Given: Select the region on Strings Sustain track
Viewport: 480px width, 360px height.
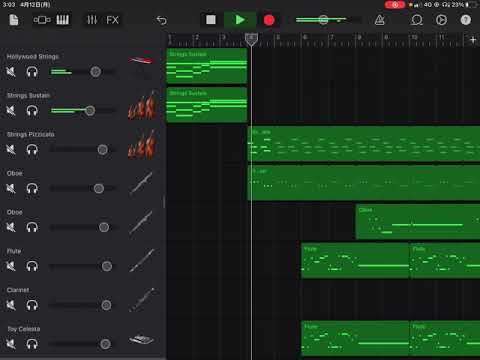Looking at the screenshot, I should pyautogui.click(x=207, y=105).
